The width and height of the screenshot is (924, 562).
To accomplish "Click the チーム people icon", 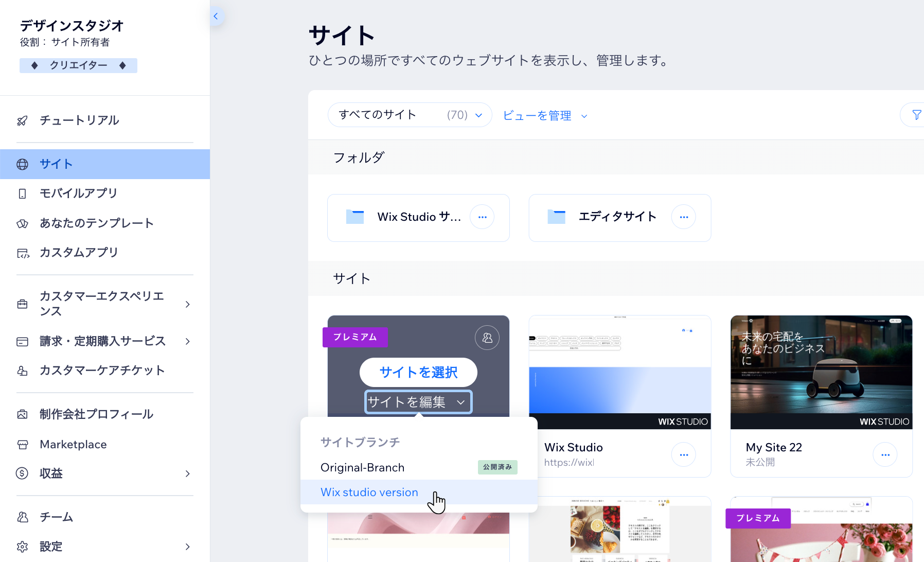I will click(x=22, y=517).
